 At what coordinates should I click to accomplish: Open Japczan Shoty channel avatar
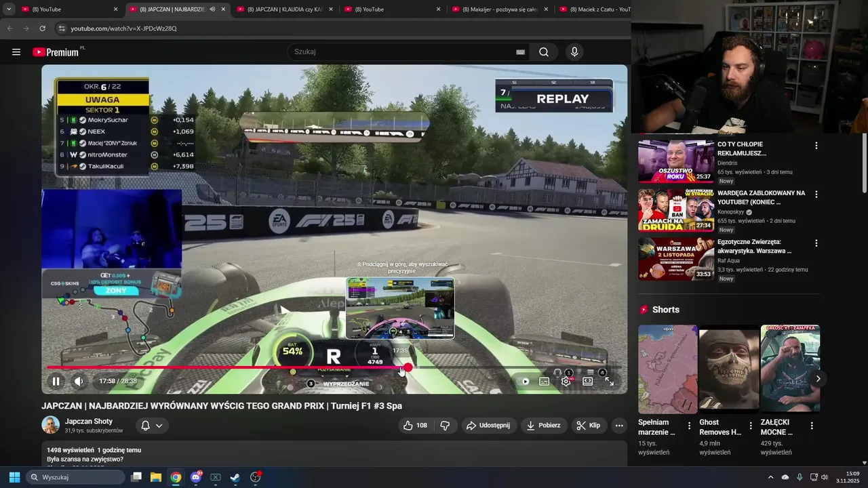click(x=51, y=425)
